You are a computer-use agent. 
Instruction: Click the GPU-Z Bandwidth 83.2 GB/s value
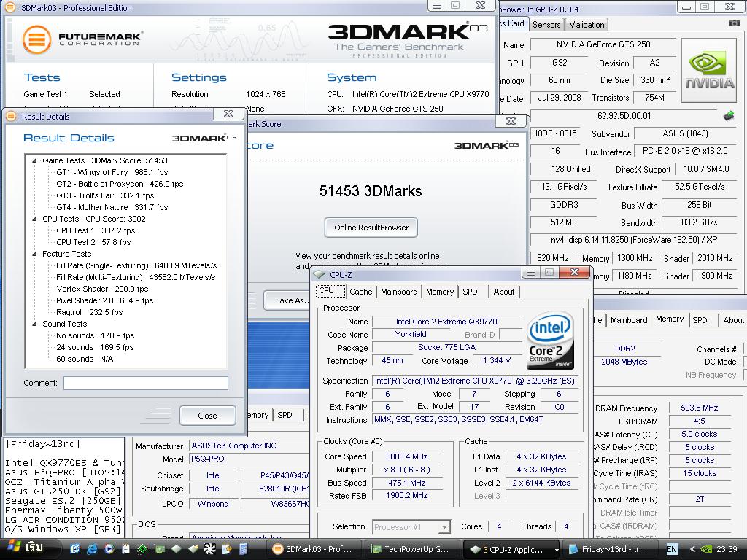click(699, 222)
